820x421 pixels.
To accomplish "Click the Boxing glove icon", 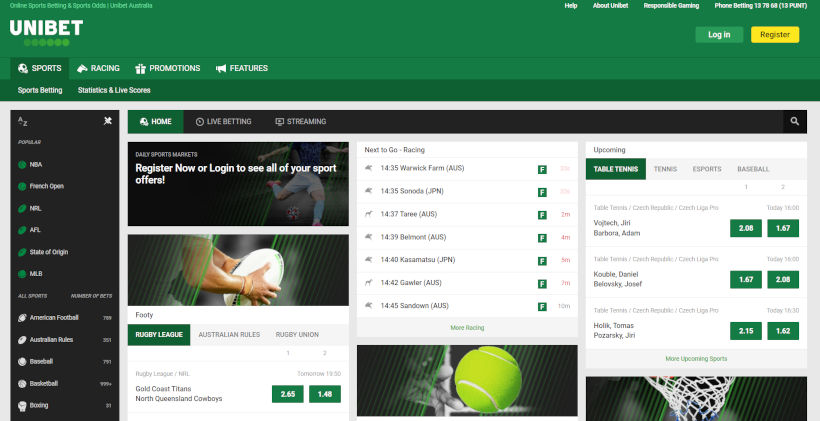I will pyautogui.click(x=22, y=405).
